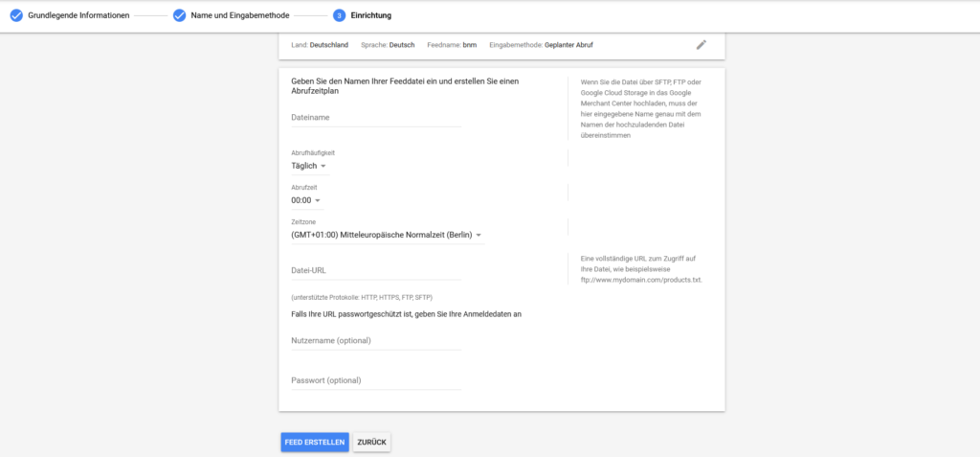This screenshot has height=457, width=980.
Task: Click the Passwort (optional) field
Action: click(x=376, y=380)
